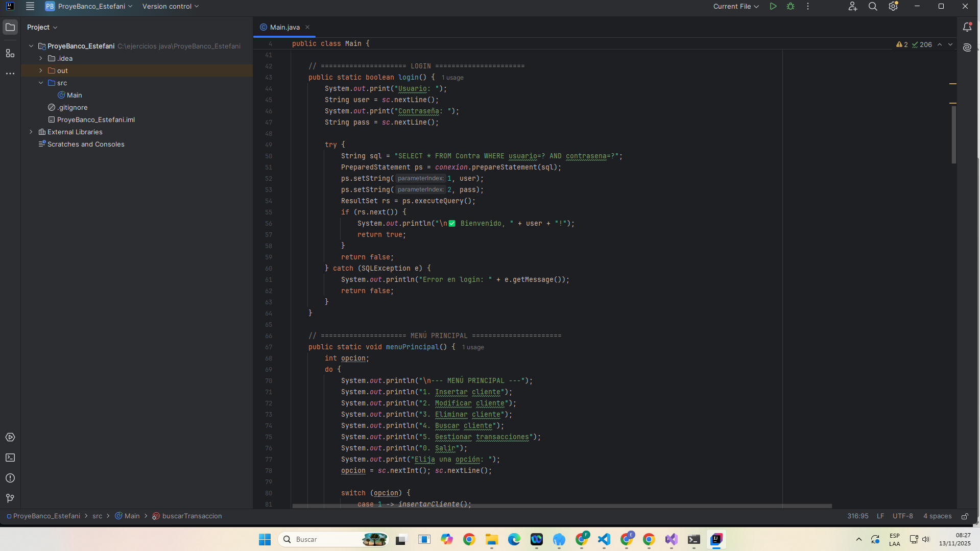Start debugging with the Debug bug icon

coord(791,7)
